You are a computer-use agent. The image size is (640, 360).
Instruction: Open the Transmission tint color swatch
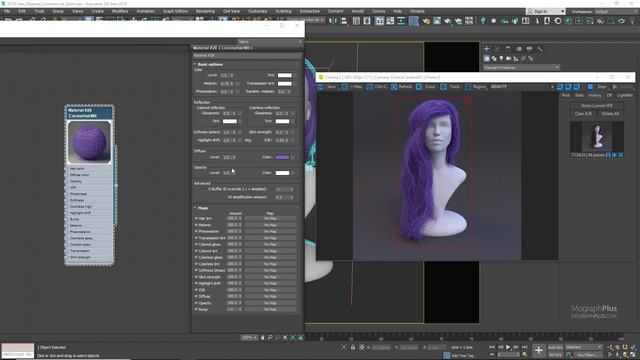tap(285, 83)
